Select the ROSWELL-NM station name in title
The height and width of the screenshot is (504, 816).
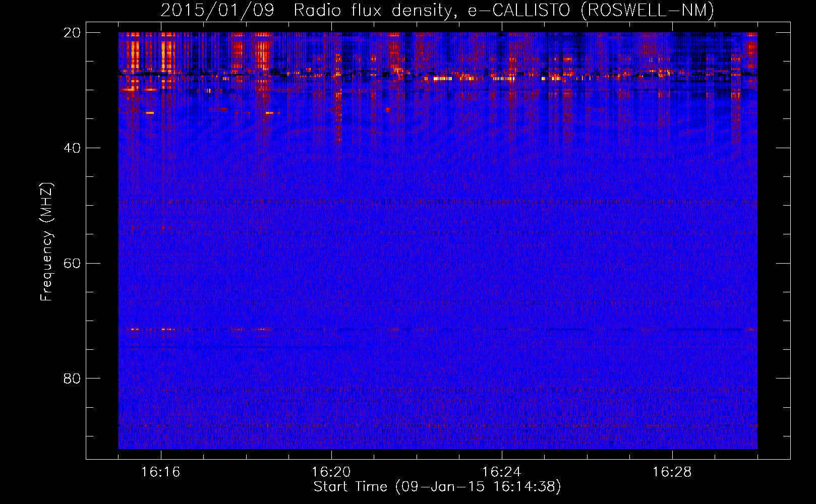(x=647, y=10)
